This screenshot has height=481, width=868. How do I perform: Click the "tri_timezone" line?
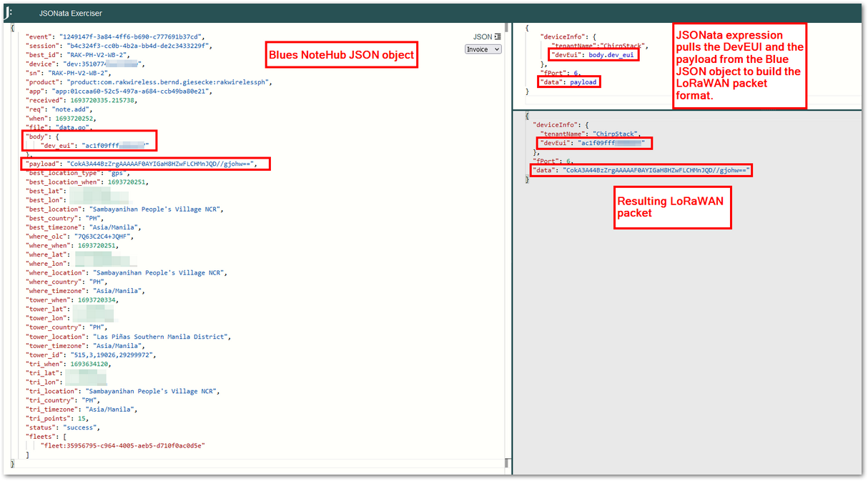(x=82, y=410)
